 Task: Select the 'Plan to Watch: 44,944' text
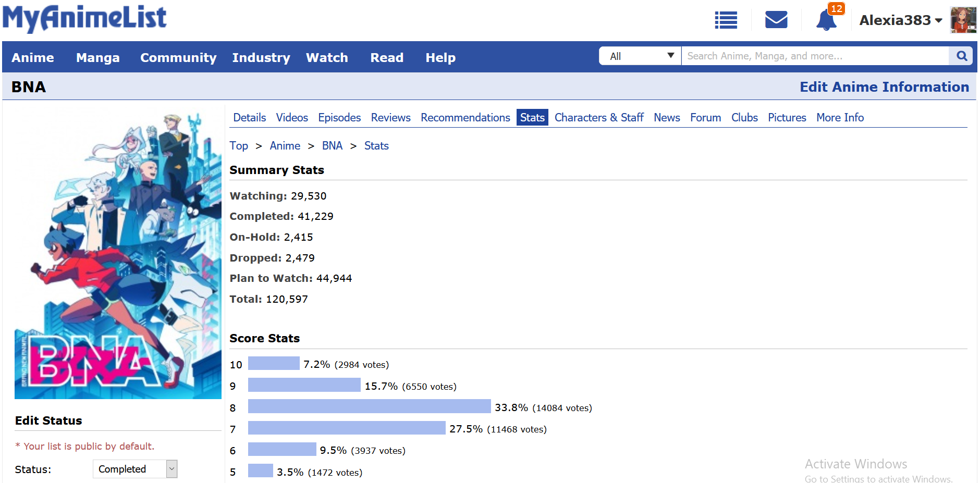tap(291, 278)
